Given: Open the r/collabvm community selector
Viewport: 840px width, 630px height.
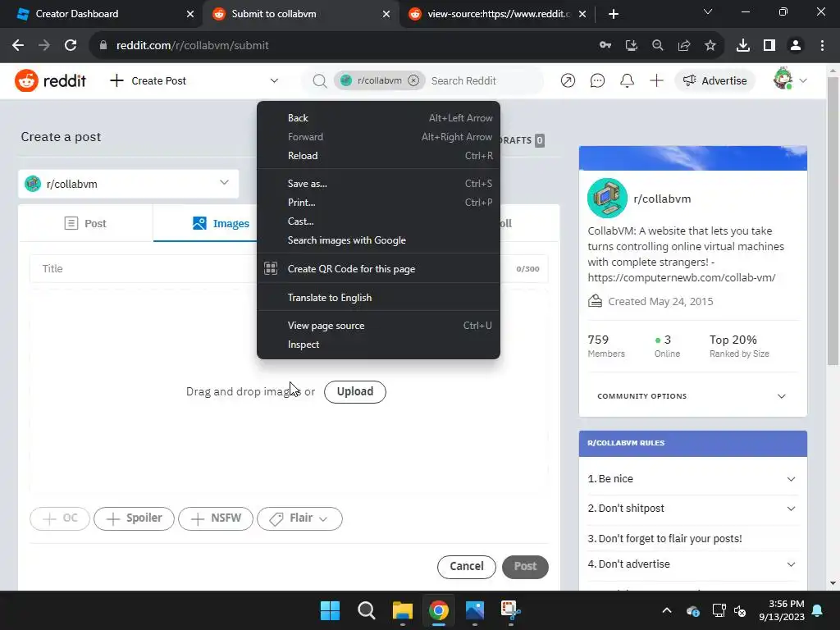Looking at the screenshot, I should pyautogui.click(x=129, y=184).
